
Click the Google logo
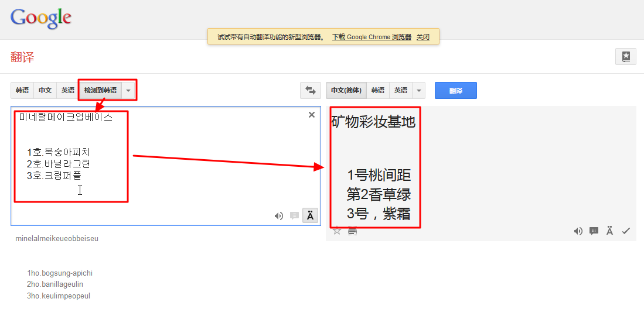[40, 18]
